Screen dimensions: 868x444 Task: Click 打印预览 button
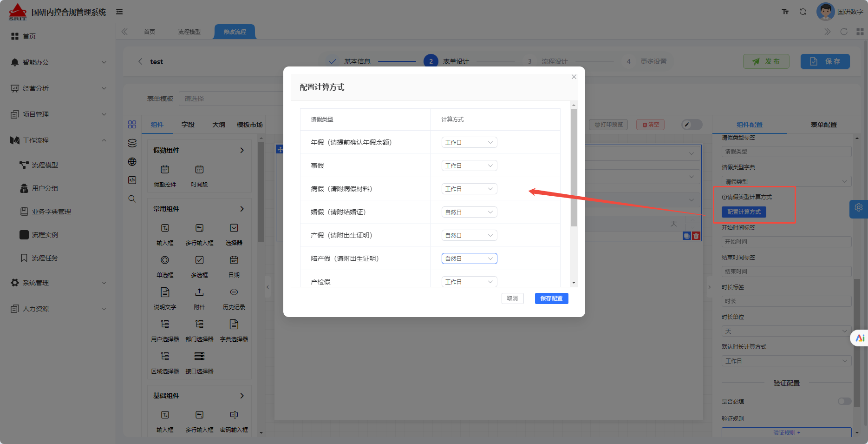608,125
